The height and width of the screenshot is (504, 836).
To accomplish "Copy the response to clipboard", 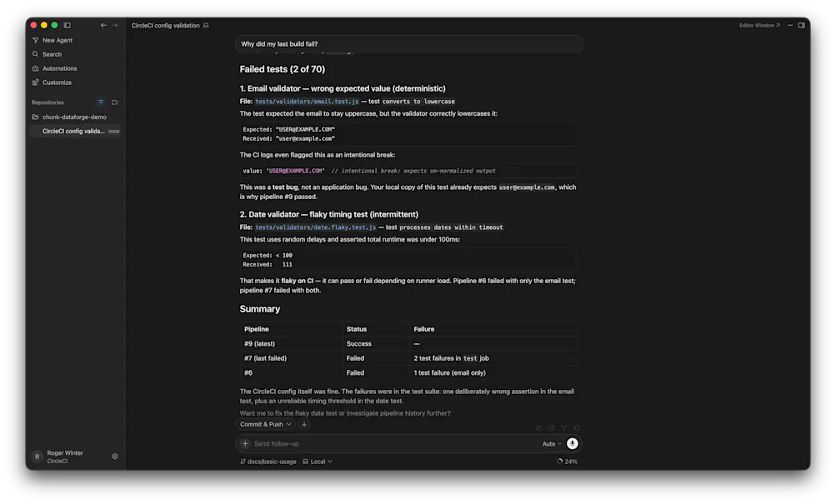I will coord(577,428).
